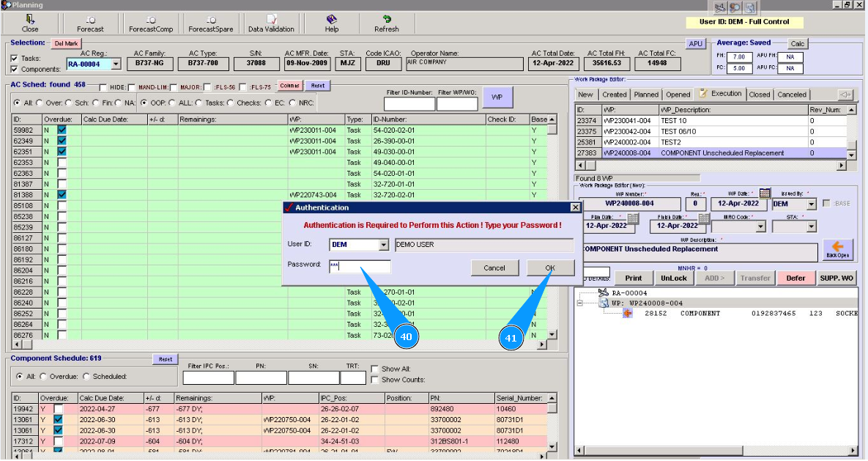Open the Closed work package tab

tap(759, 95)
